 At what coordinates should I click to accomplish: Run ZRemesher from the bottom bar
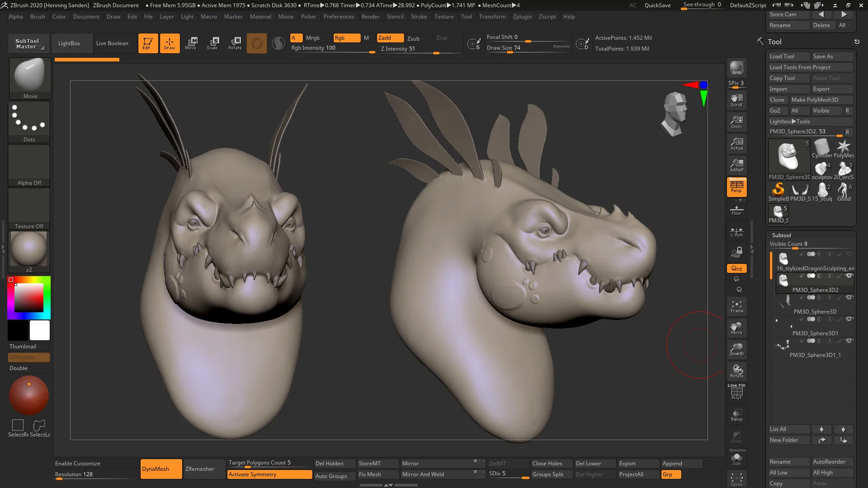pos(199,469)
